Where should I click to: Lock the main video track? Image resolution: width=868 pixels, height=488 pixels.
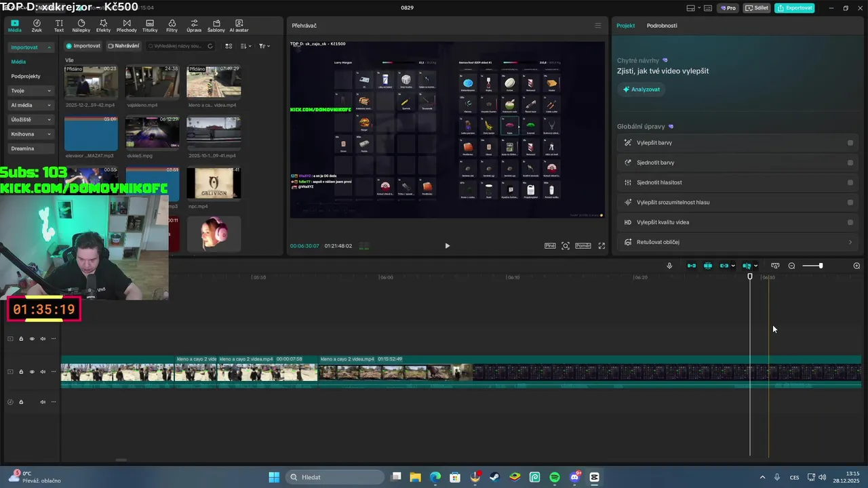point(21,371)
